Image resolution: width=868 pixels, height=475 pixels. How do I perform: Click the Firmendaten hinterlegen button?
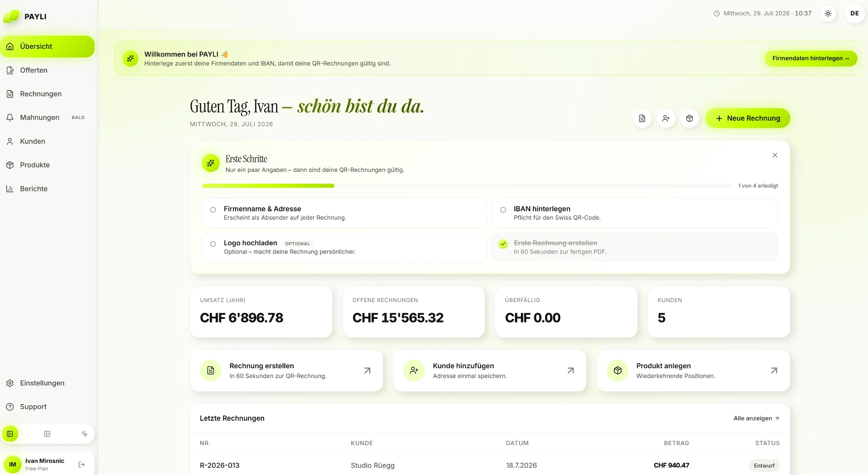pyautogui.click(x=811, y=58)
